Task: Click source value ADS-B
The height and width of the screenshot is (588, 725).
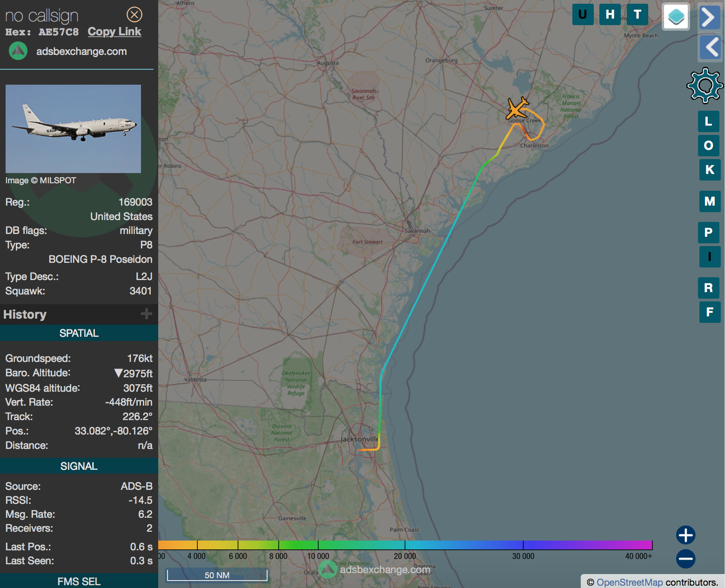Action: pos(136,486)
